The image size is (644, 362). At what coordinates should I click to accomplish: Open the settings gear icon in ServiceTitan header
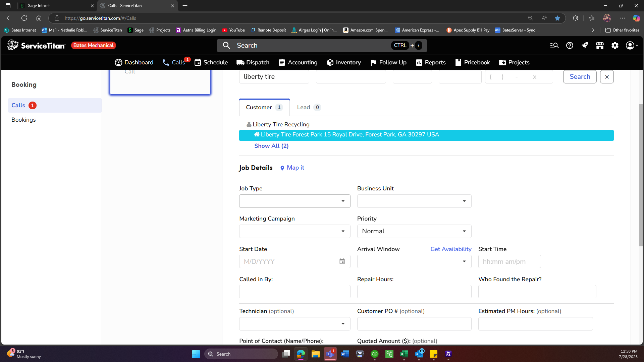pyautogui.click(x=615, y=46)
